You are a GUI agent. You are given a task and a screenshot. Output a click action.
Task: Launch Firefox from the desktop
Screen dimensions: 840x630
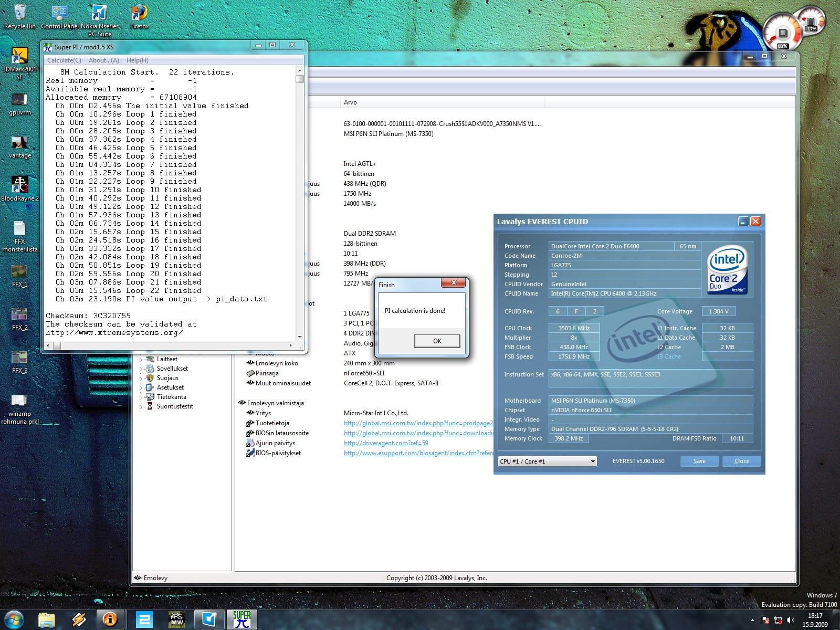(139, 17)
